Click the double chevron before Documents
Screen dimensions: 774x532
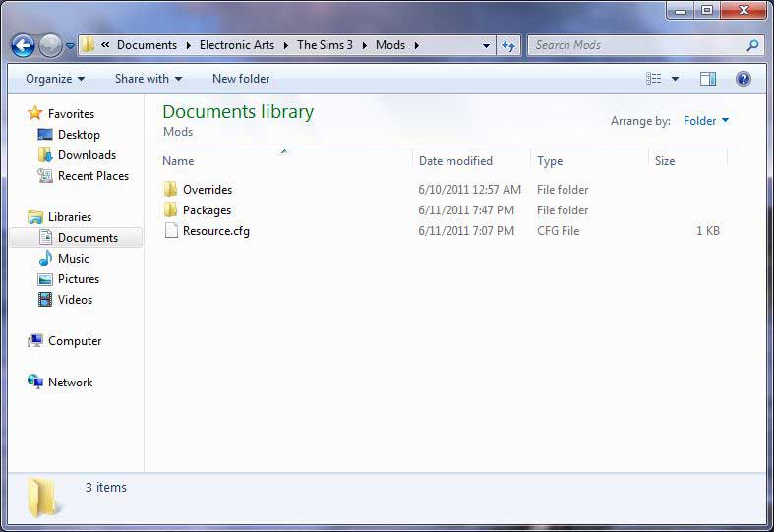[x=105, y=45]
